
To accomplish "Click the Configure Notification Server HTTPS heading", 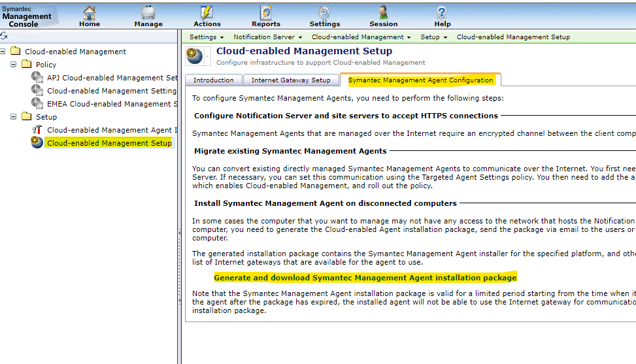I will pos(346,116).
